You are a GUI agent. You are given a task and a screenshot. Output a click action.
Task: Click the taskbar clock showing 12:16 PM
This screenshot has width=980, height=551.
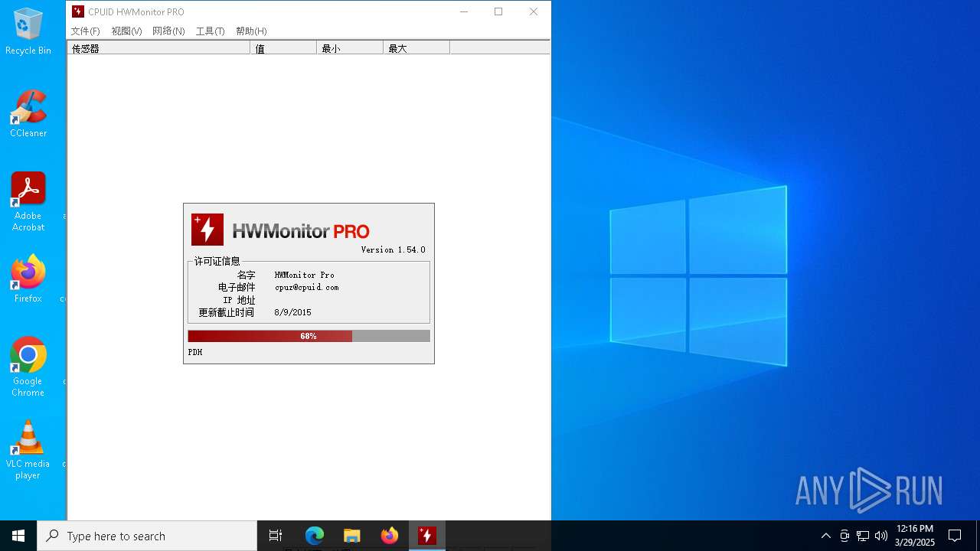point(914,536)
